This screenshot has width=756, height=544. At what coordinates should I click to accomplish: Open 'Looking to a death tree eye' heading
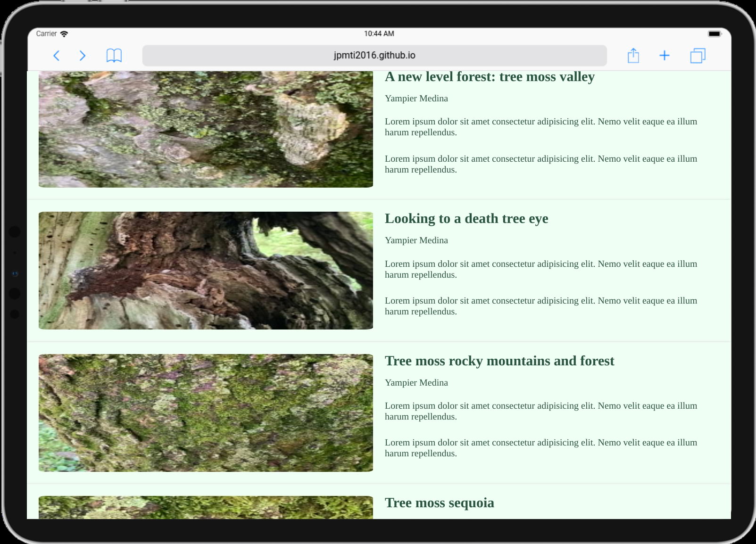pyautogui.click(x=466, y=219)
